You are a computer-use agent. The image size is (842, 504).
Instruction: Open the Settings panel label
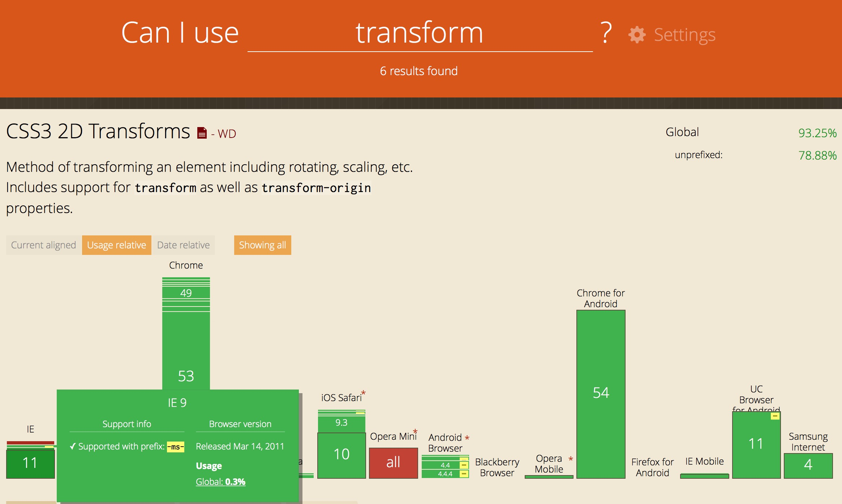pos(684,35)
